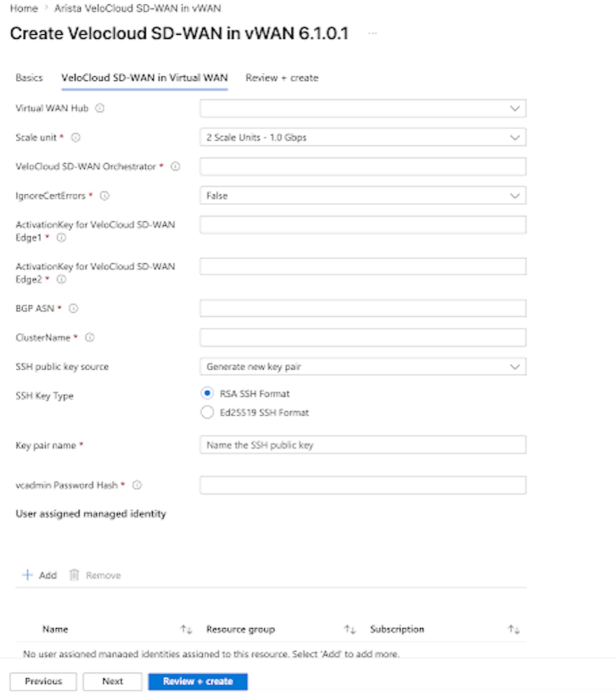Click Arista VeloCloud SD-WAN in vWAN breadcrumb
Screen dimensions: 616x694
coord(138,8)
